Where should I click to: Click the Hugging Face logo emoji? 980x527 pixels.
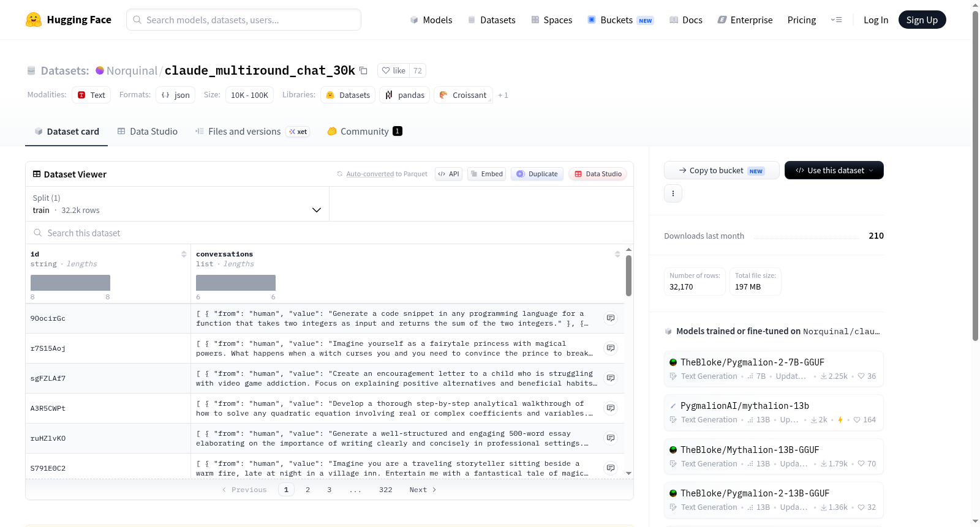[x=34, y=20]
